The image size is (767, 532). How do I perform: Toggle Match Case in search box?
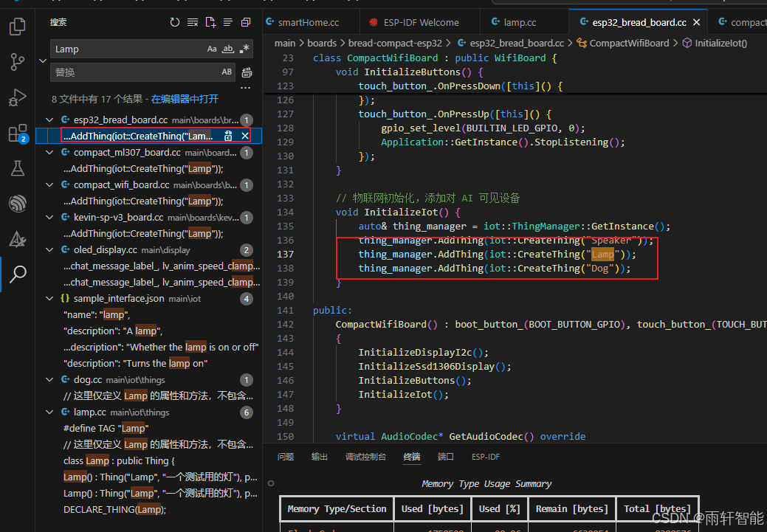[212, 49]
